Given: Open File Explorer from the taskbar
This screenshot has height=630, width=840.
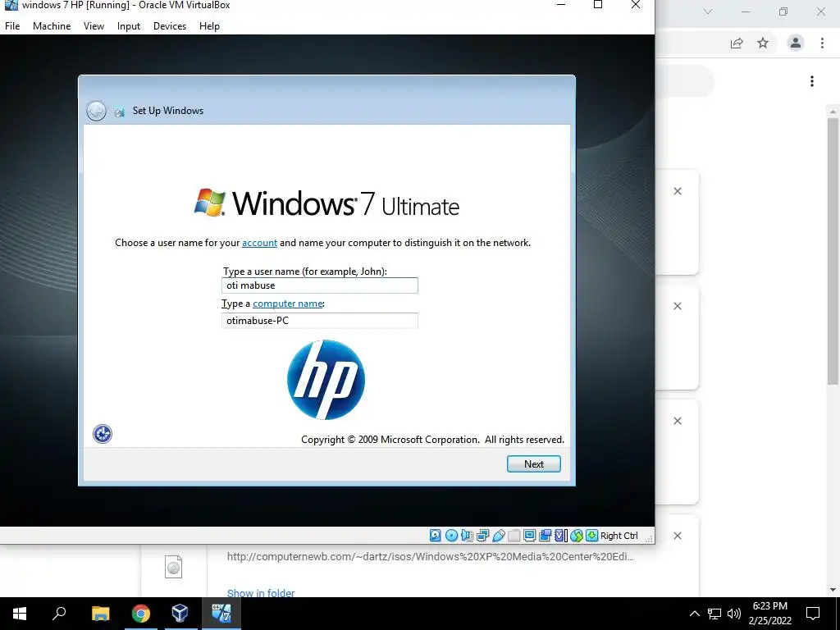Looking at the screenshot, I should click(100, 614).
